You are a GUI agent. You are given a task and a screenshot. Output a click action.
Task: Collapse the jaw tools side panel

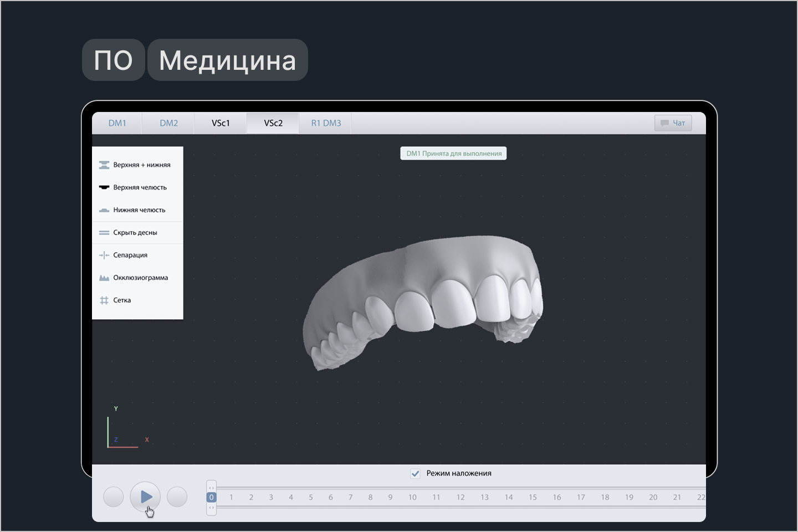183,233
